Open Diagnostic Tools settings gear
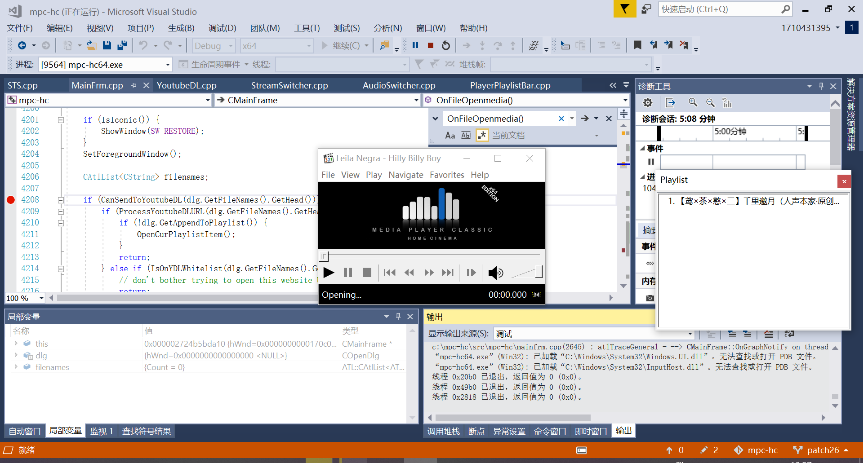The width and height of the screenshot is (868, 463). [647, 102]
